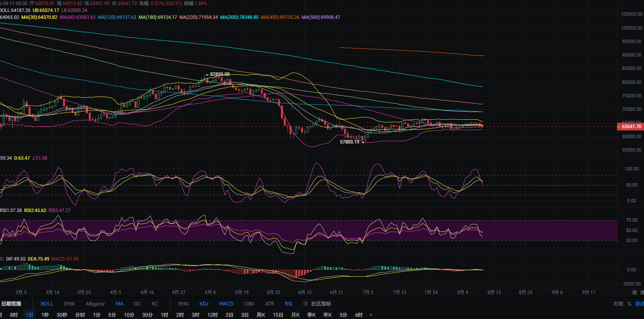Click the 57800.19 low price marker

tap(349, 142)
